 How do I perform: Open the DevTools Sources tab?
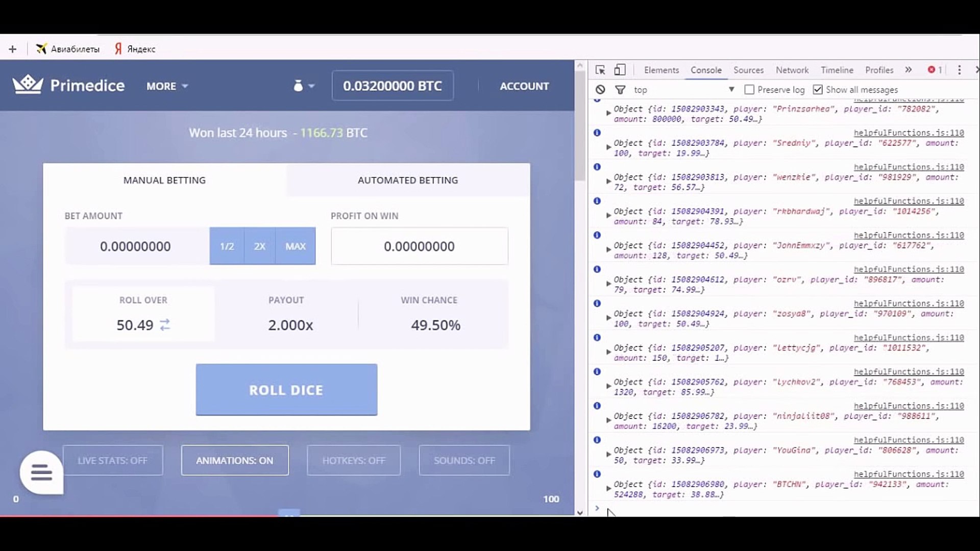[748, 70]
